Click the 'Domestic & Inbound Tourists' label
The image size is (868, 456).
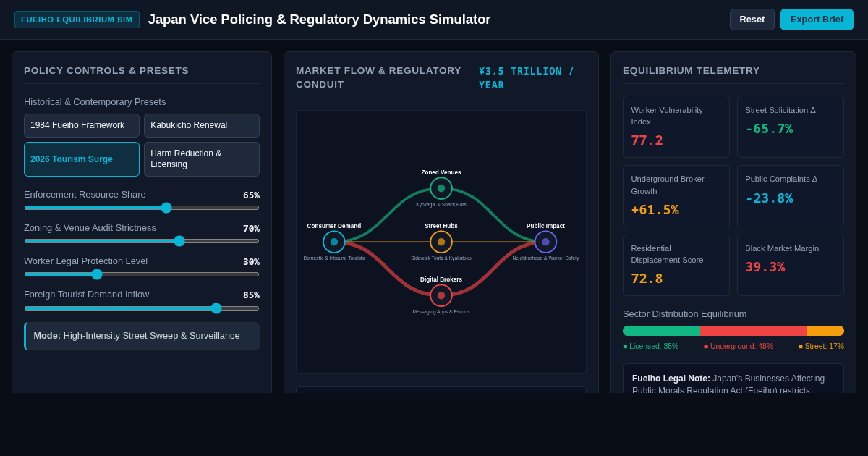coord(334,258)
